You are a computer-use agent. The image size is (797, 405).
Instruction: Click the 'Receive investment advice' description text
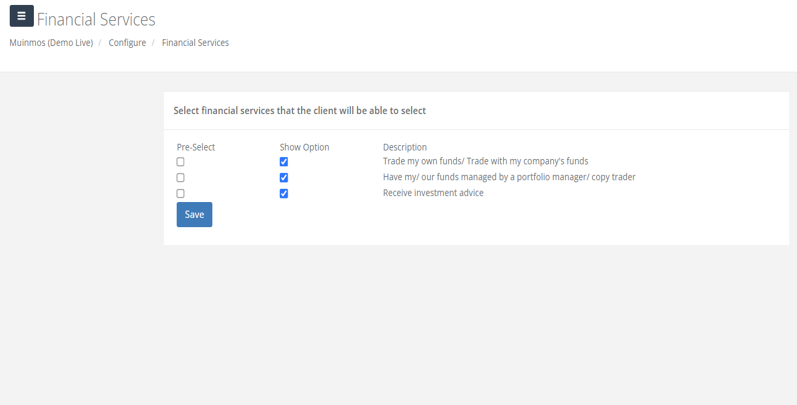click(433, 193)
